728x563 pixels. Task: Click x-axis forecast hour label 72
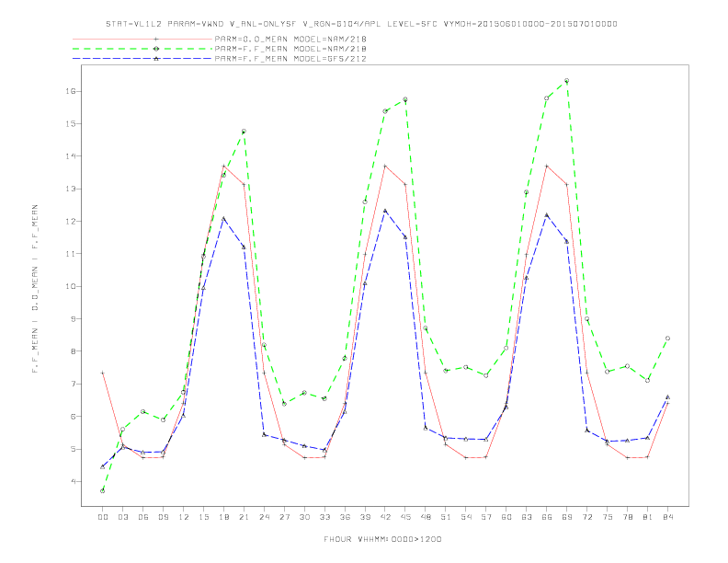click(x=586, y=517)
